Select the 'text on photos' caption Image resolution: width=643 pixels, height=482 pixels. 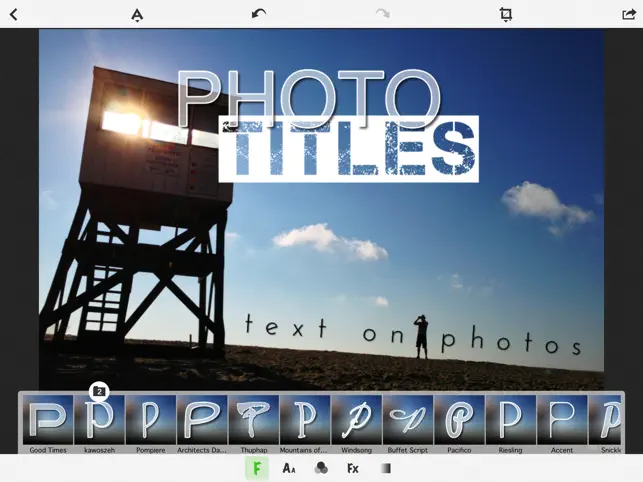point(413,335)
